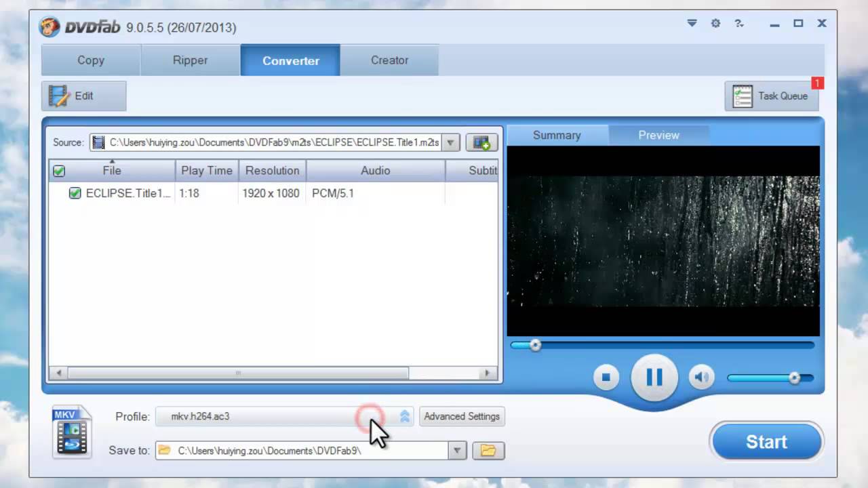Screen dimensions: 868x488
Task: Mute the preview volume speaker
Action: click(x=702, y=378)
